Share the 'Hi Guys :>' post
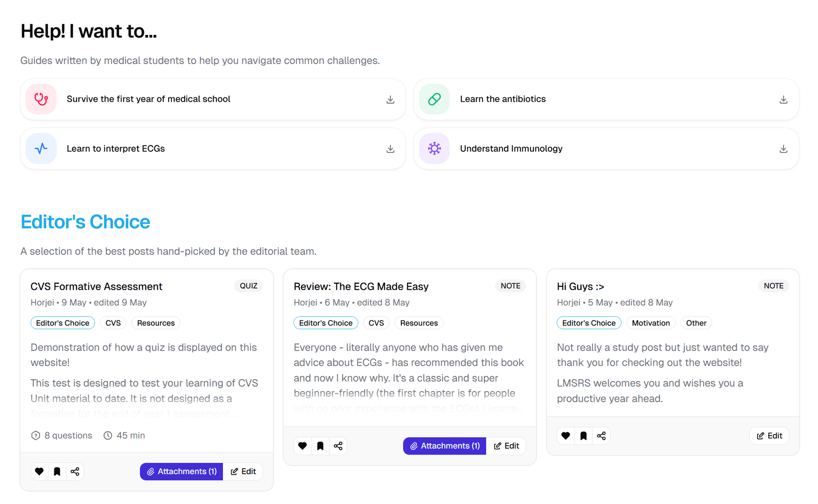The width and height of the screenshot is (818, 504). [602, 435]
